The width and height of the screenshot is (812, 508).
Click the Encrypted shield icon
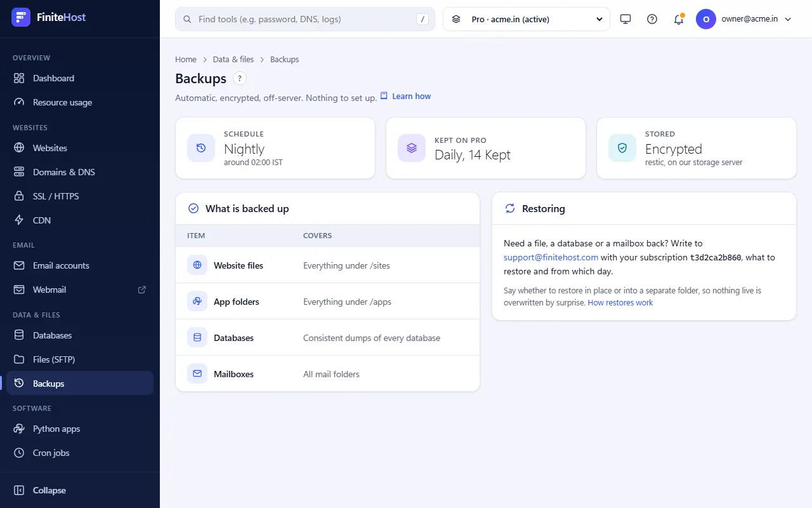[622, 148]
